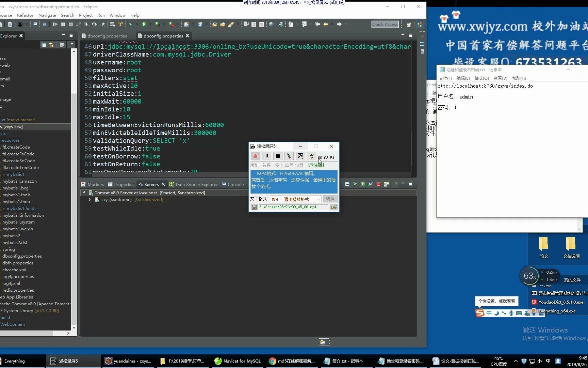Click the green Run toolbar button

tap(144, 24)
